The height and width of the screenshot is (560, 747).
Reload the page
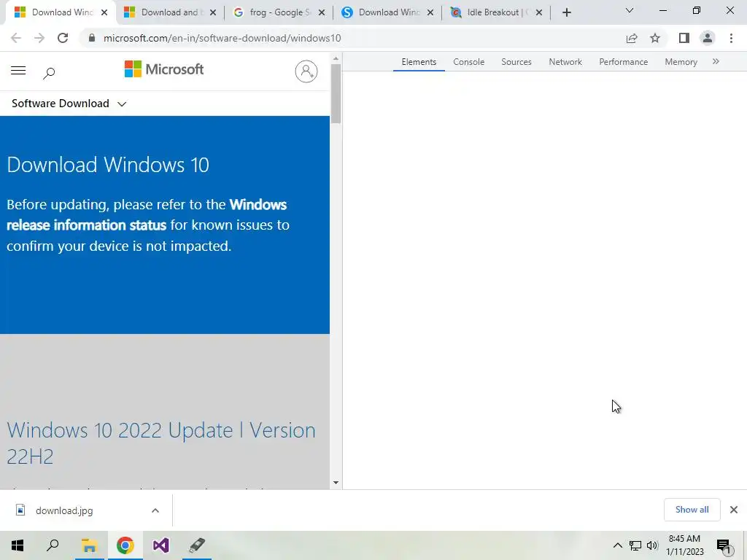coord(63,38)
